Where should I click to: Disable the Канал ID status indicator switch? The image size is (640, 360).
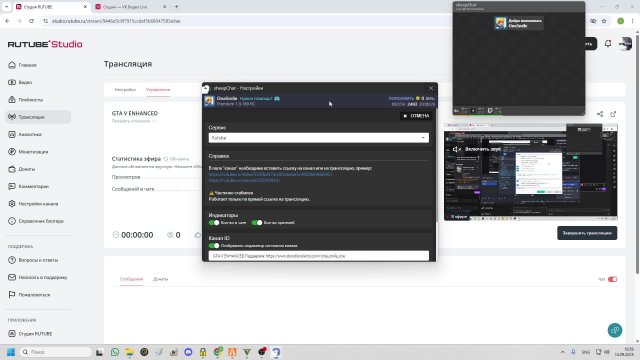214,246
